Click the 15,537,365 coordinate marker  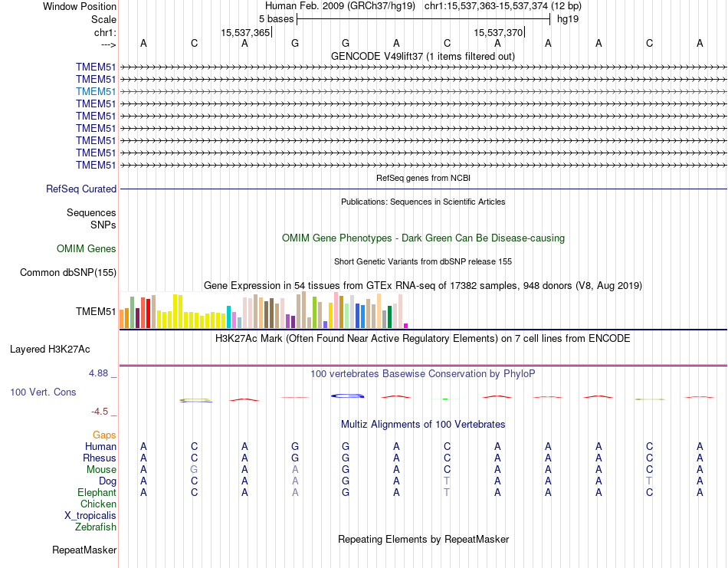point(245,32)
